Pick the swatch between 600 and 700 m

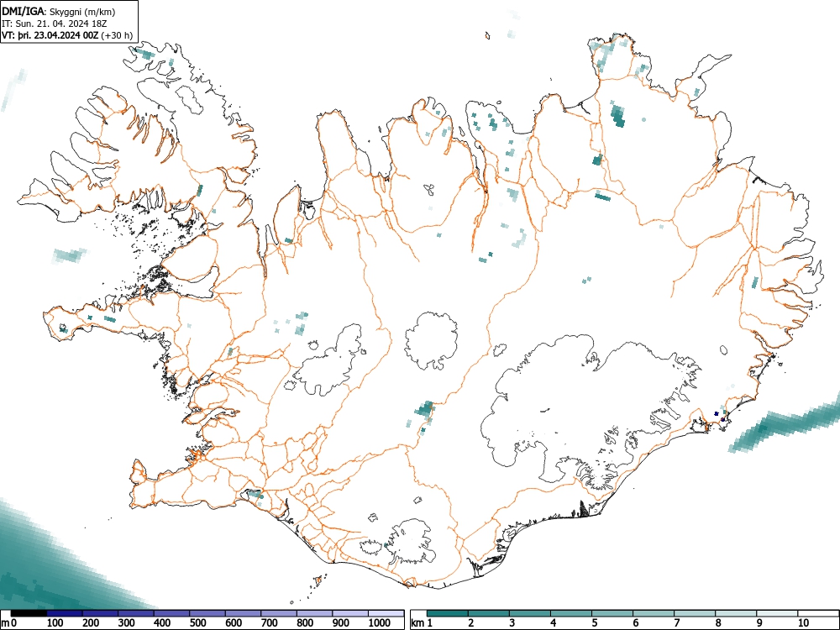tap(244, 613)
